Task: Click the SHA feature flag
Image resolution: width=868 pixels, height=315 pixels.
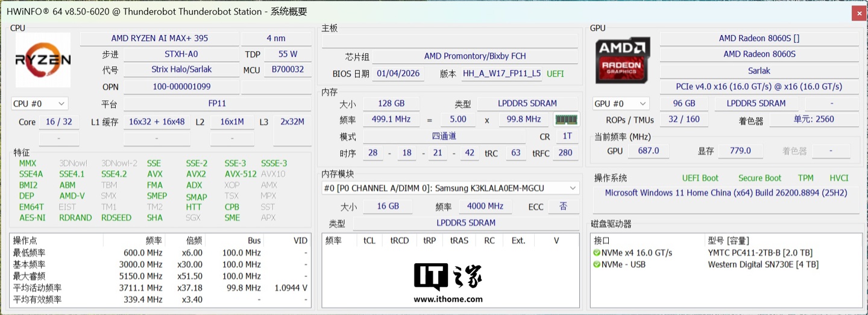Action: click(154, 218)
